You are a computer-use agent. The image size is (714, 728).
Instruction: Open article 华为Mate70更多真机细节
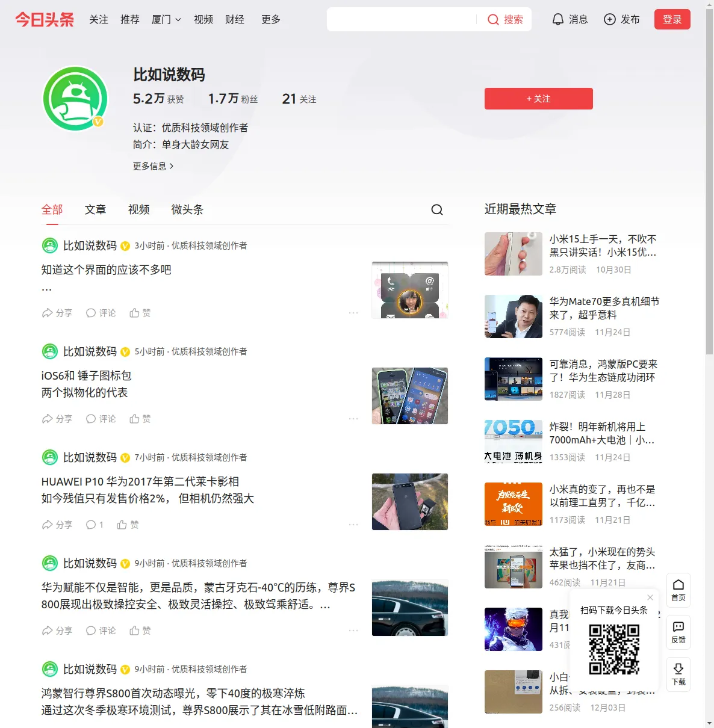604,308
